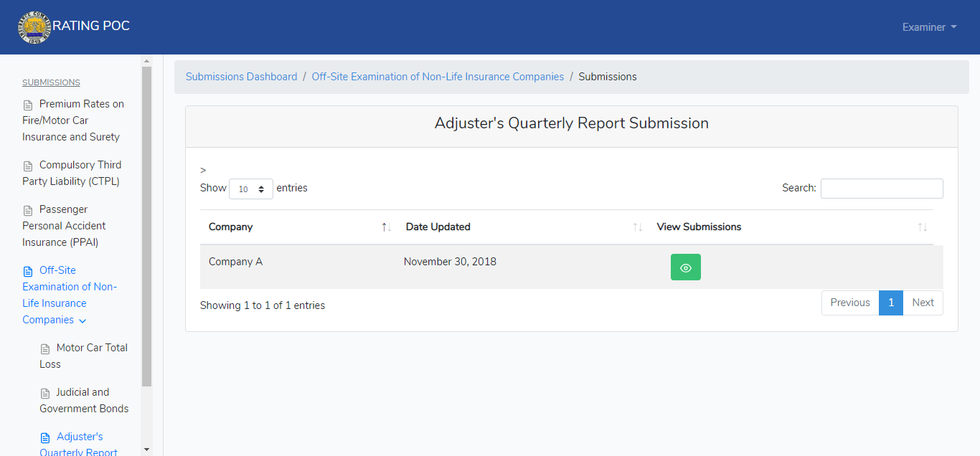View Company A submissions with eye button

[685, 267]
